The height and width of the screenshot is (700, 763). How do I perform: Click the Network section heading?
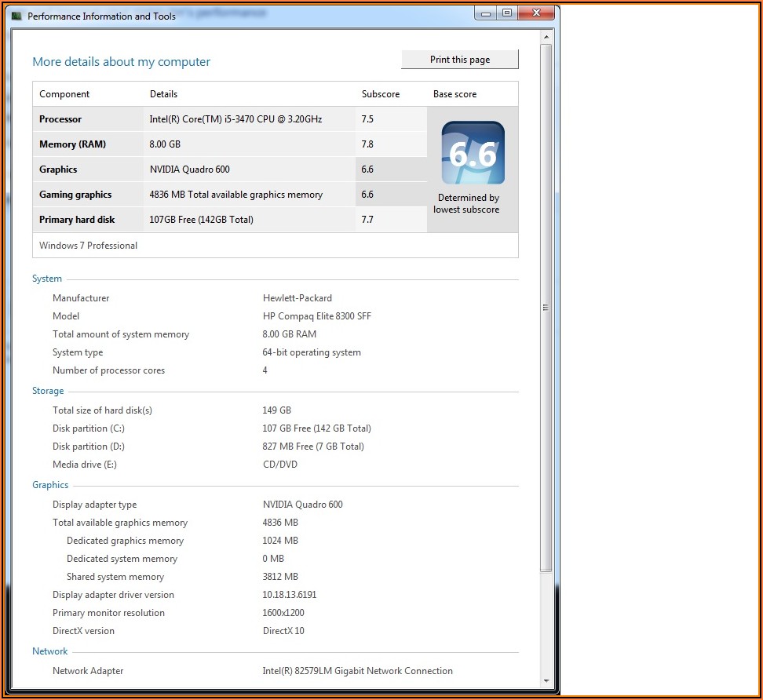[x=50, y=651]
